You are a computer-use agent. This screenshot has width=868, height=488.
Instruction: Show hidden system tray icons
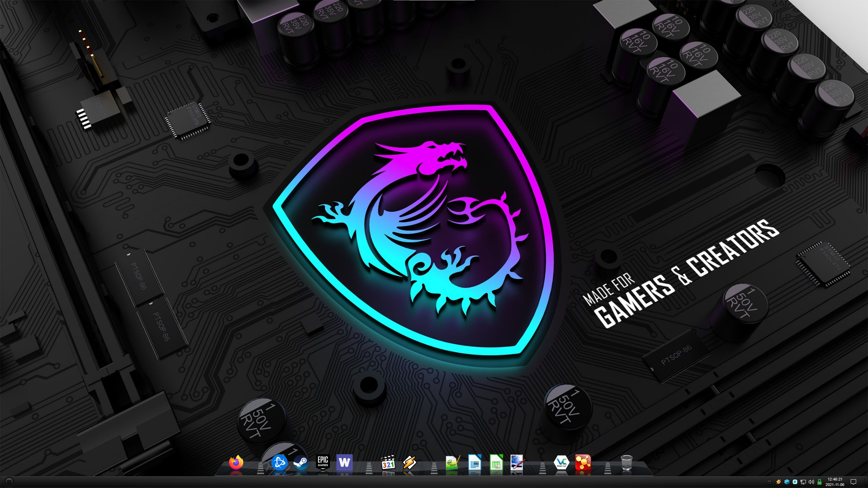click(x=769, y=482)
